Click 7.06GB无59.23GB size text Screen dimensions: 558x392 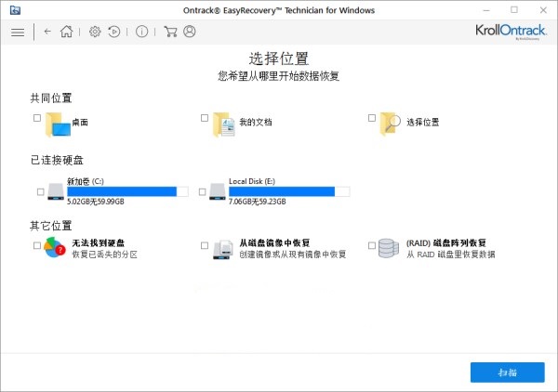[258, 202]
